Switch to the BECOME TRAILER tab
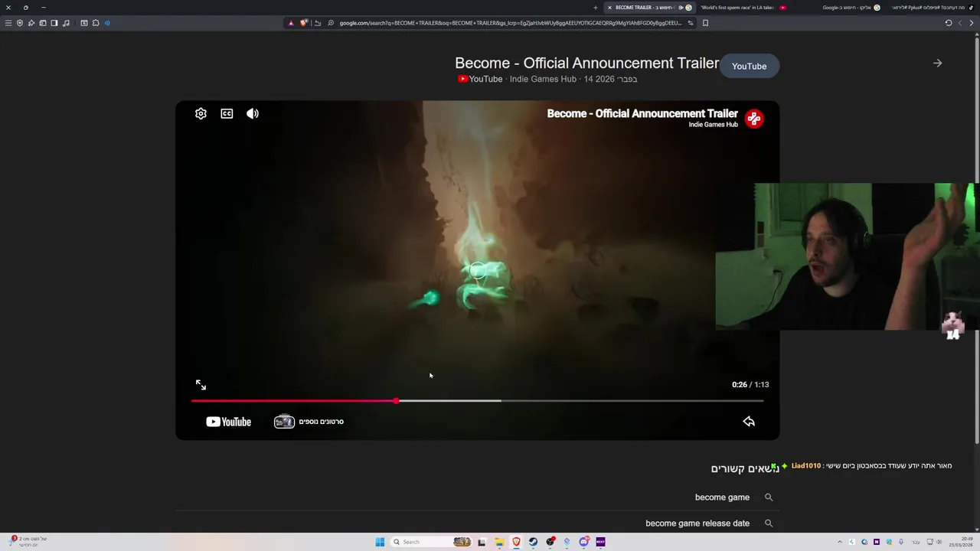The image size is (980, 551). point(649,8)
